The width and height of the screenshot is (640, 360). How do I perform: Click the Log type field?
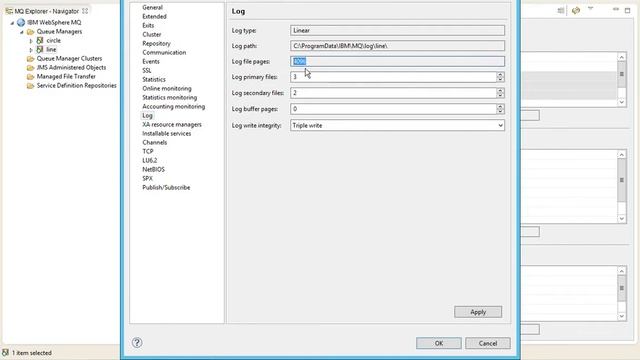click(x=397, y=30)
